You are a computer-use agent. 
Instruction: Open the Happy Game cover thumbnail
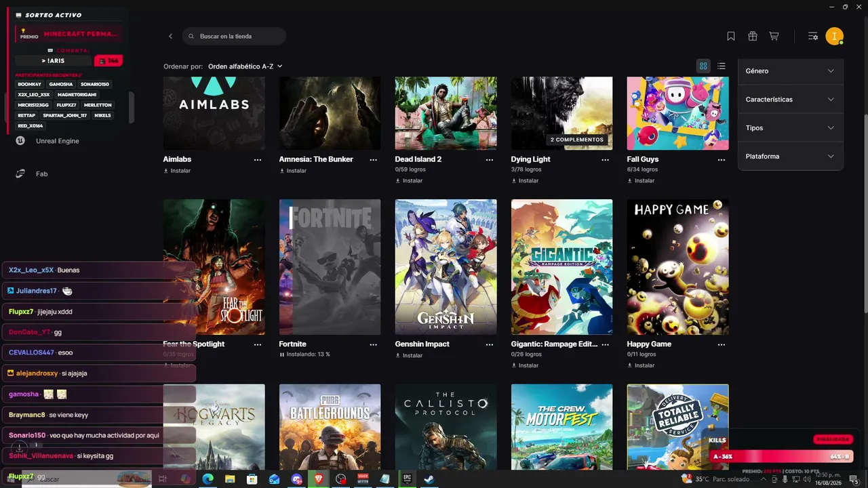(x=678, y=267)
